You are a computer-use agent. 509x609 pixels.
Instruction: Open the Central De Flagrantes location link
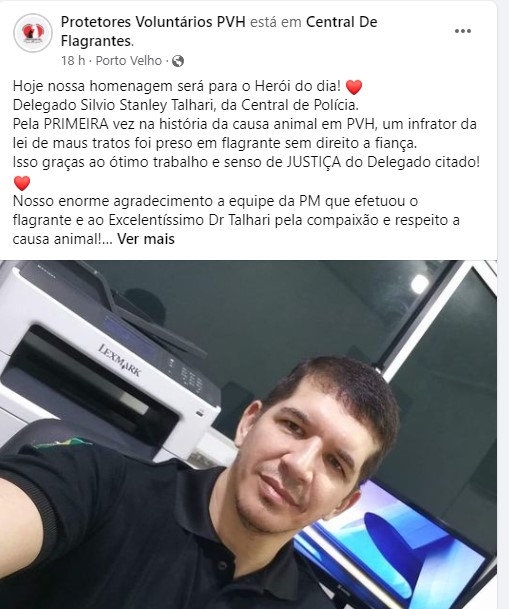pyautogui.click(x=219, y=31)
